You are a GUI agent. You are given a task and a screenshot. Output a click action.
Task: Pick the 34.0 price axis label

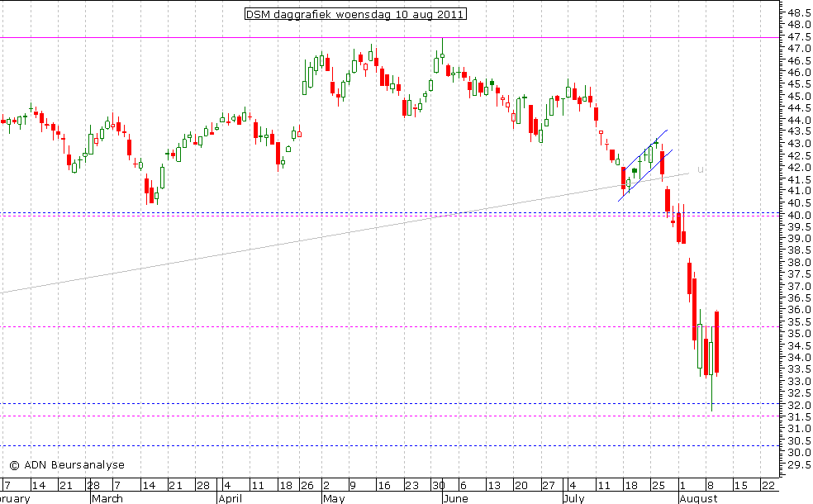tap(800, 357)
